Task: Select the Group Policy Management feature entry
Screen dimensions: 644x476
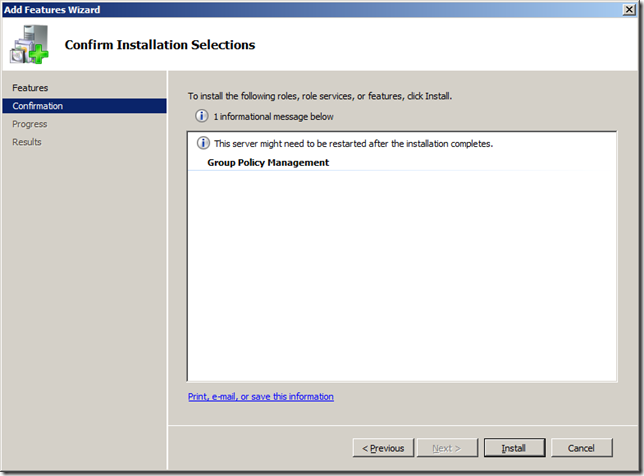Action: (268, 162)
